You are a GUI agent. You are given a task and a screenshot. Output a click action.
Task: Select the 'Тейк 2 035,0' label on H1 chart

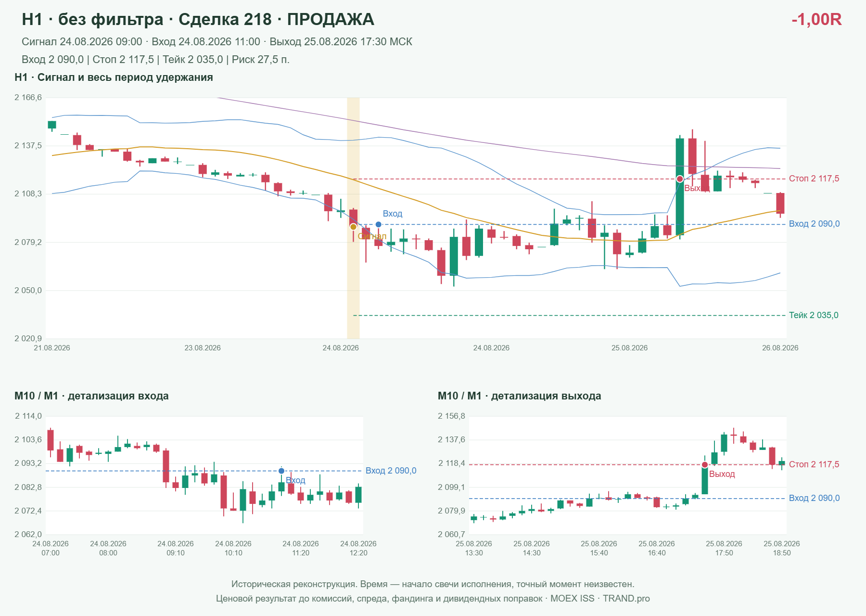[814, 315]
